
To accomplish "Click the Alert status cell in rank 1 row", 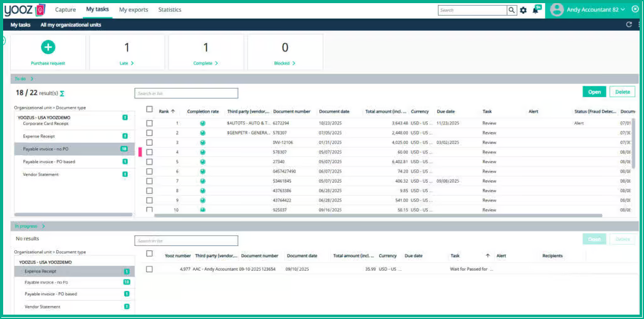I will [x=578, y=123].
